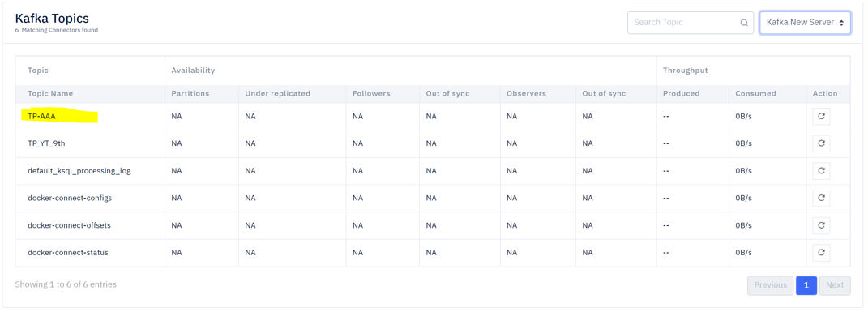Viewport: 868px width, 312px height.
Task: Click Showing 1 to 6 entries text
Action: coord(66,284)
